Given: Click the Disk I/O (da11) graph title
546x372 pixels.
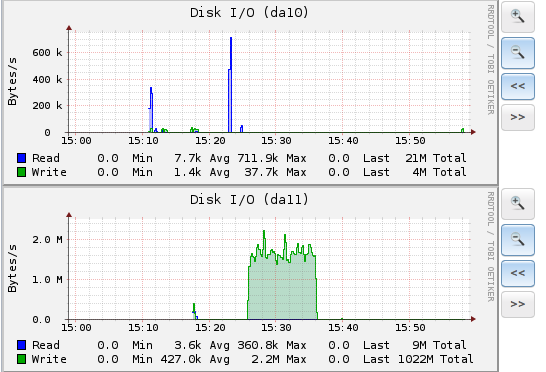Looking at the screenshot, I should pyautogui.click(x=249, y=200).
